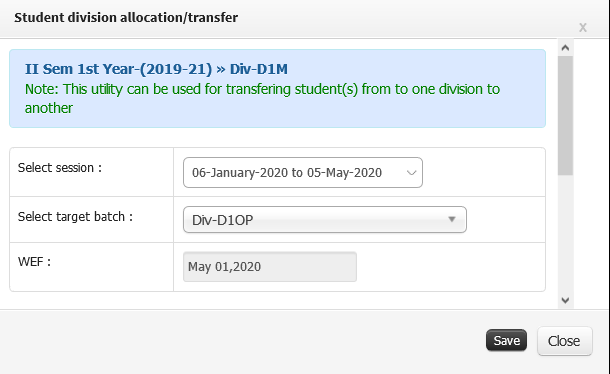The height and width of the screenshot is (374, 610).
Task: Click the green note text about transferring students
Action: [x=262, y=98]
